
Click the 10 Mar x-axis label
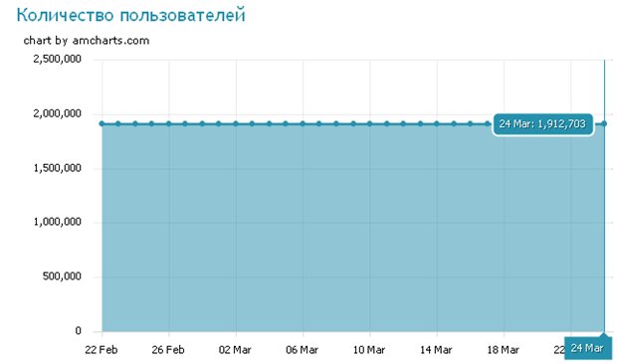369,349
